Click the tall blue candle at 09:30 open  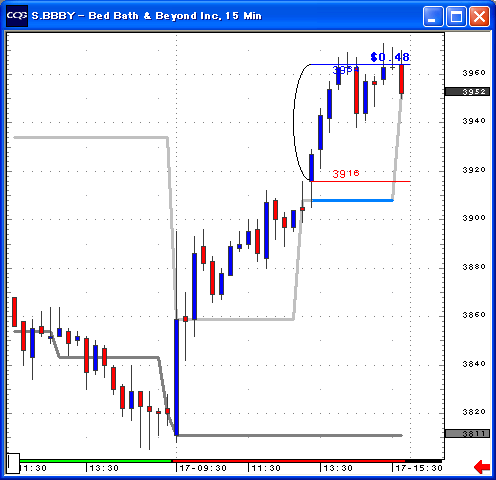pos(176,377)
